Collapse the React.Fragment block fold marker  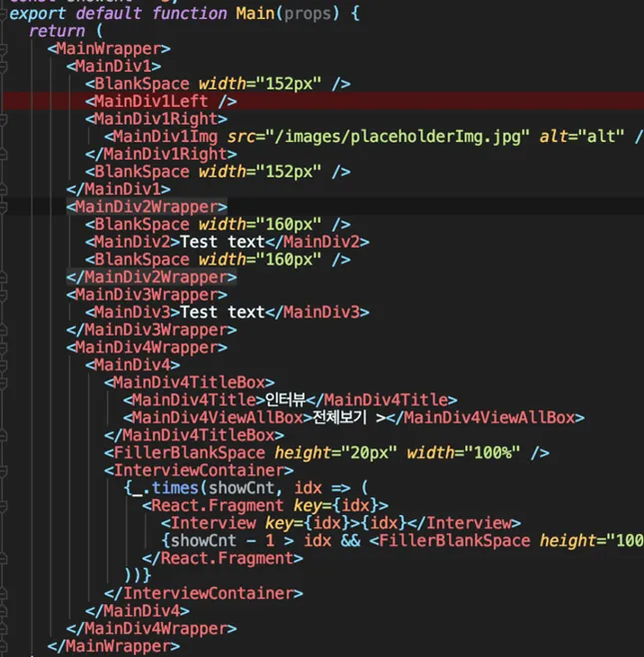point(4,505)
